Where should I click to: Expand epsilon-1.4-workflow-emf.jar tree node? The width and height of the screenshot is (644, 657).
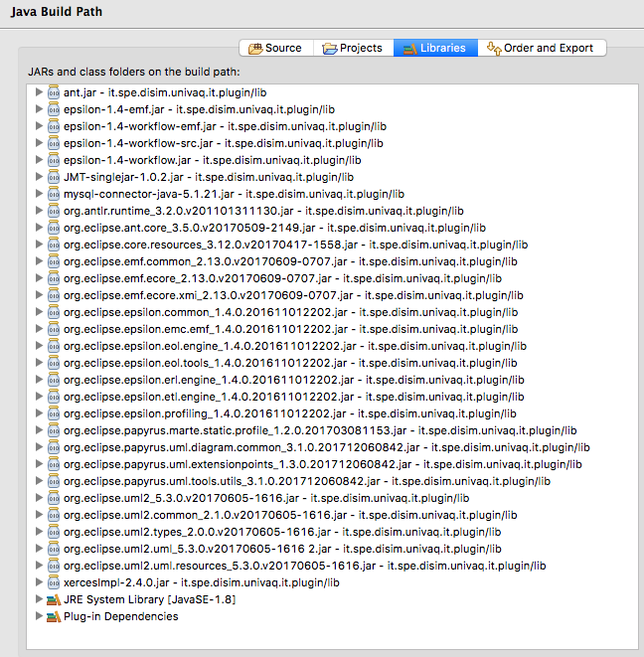(x=39, y=125)
